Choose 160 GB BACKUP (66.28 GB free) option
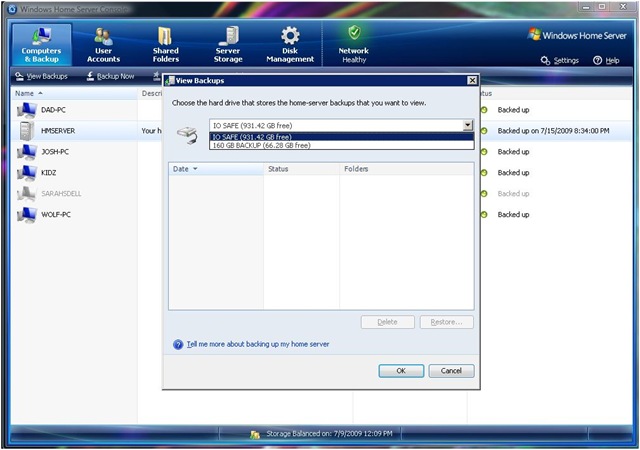 pos(341,145)
